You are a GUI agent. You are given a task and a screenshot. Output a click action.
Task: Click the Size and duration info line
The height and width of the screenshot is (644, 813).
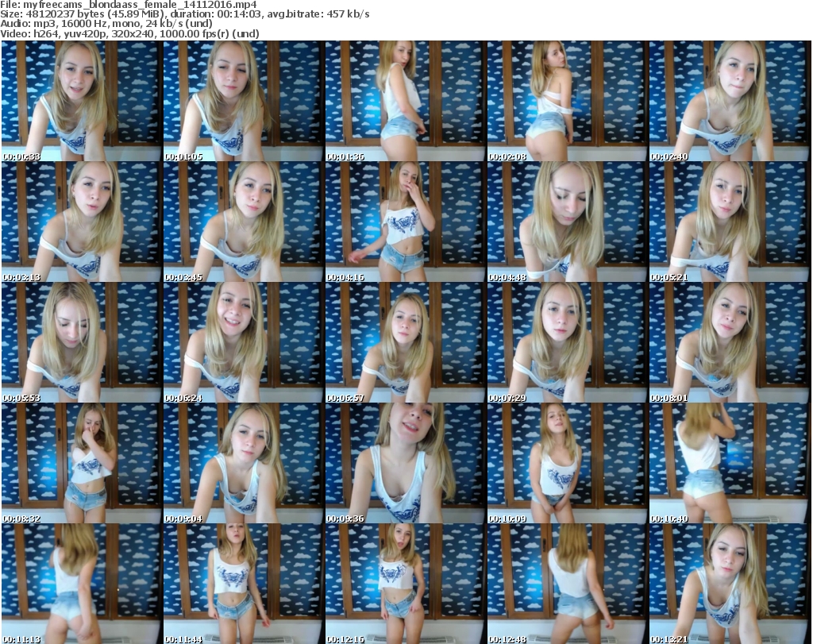click(x=184, y=14)
